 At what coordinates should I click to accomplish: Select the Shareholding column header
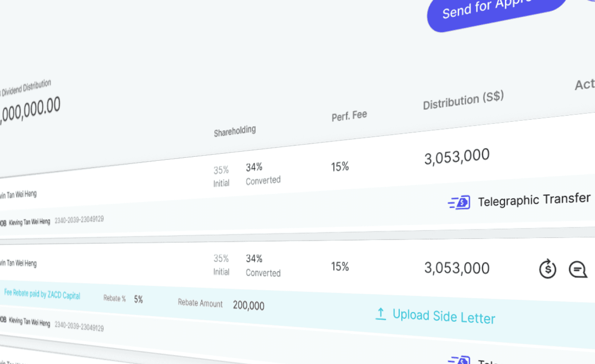(235, 131)
